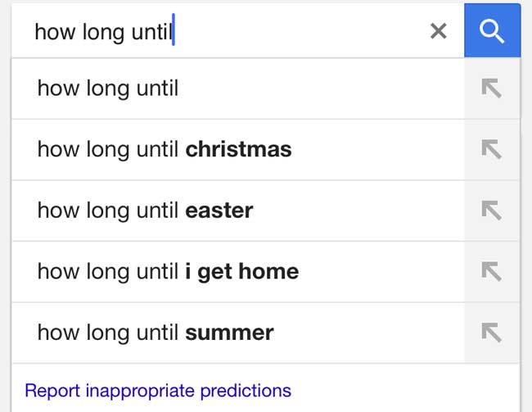The width and height of the screenshot is (532, 412).
Task: Click the bold phrase "i get home"
Action: (x=242, y=271)
